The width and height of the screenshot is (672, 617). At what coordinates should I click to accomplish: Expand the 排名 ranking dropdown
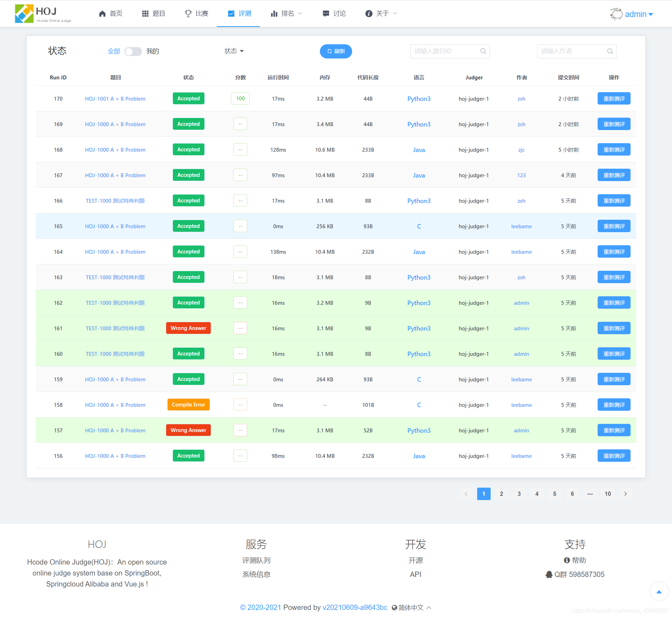[x=287, y=13]
